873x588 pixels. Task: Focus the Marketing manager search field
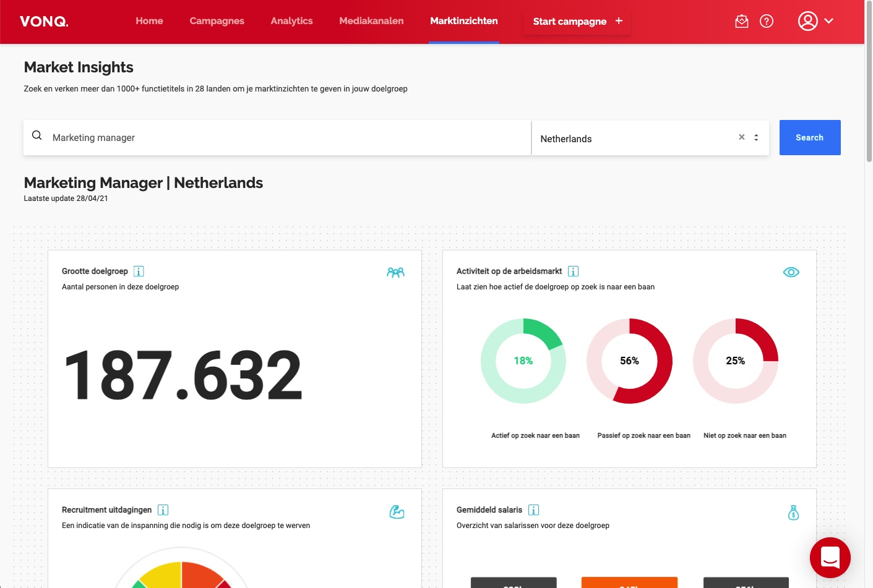pos(277,137)
